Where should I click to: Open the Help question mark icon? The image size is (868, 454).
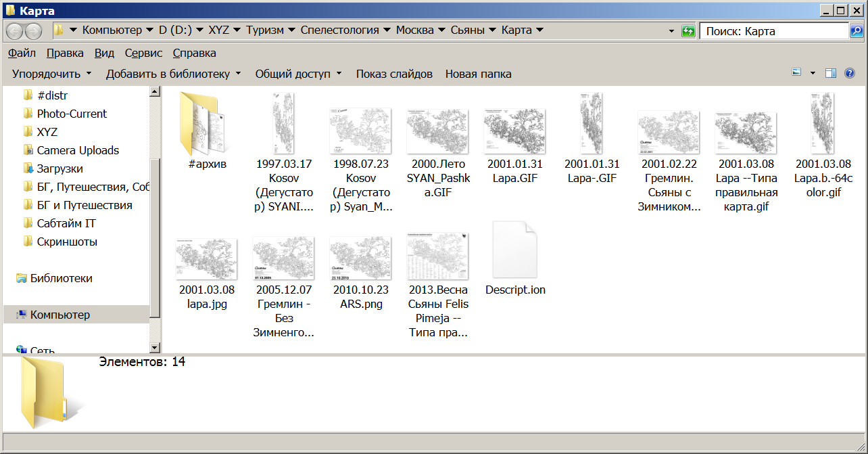850,74
